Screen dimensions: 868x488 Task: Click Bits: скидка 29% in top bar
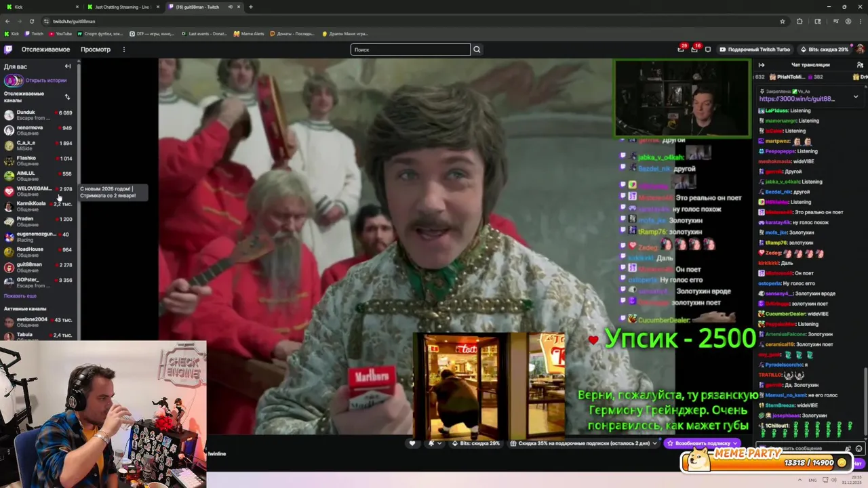click(823, 49)
